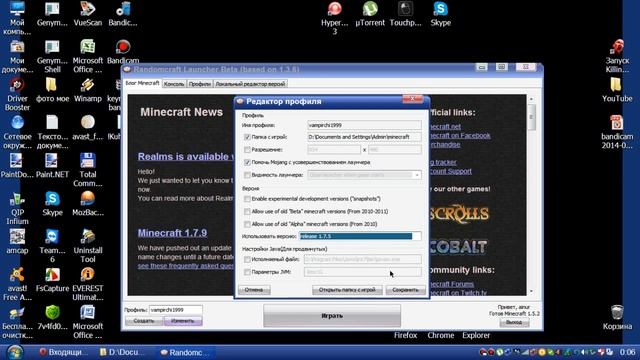Open the Корзина recycle bin icon
The width and height of the screenshot is (640, 360).
click(x=617, y=318)
